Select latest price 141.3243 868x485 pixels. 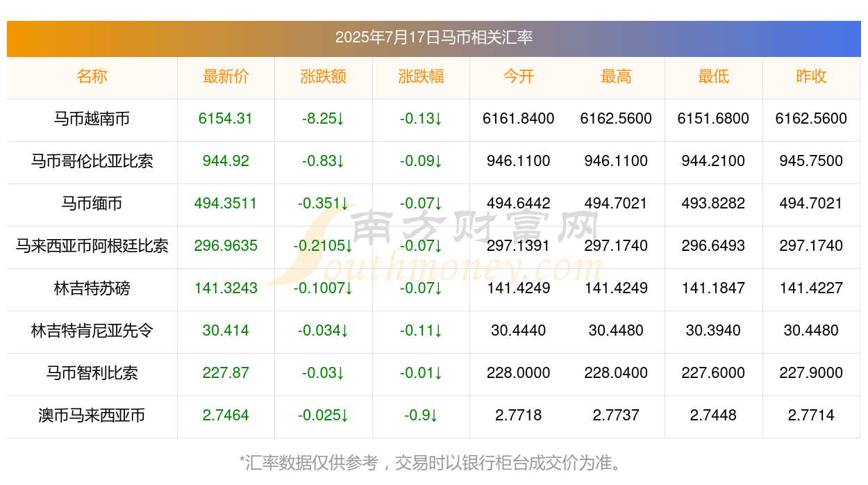226,288
